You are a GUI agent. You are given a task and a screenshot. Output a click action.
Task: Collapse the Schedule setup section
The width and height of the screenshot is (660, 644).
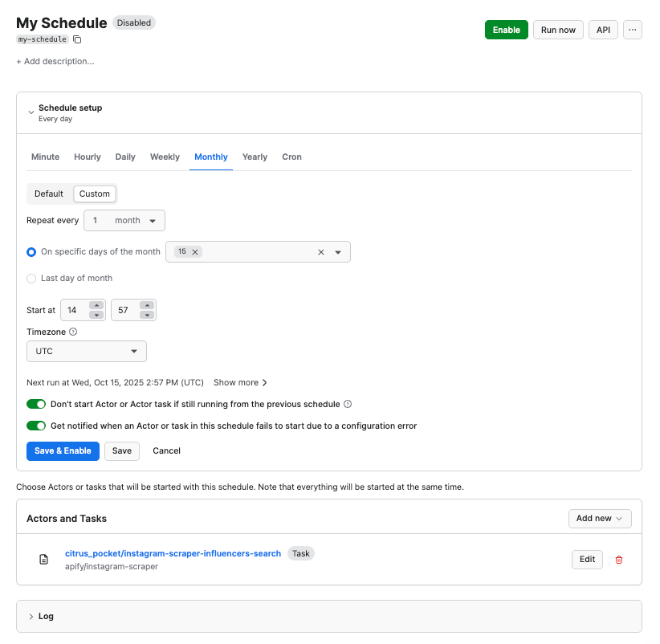(31, 112)
